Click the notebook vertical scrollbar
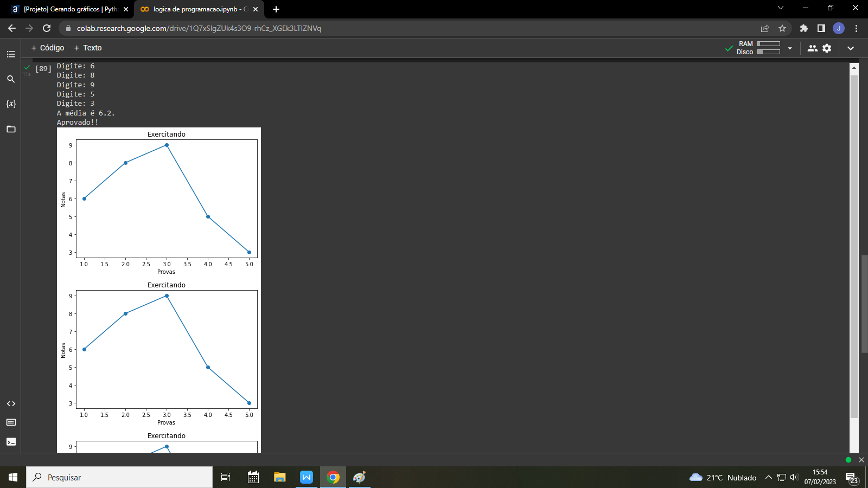868x488 pixels. (x=854, y=247)
